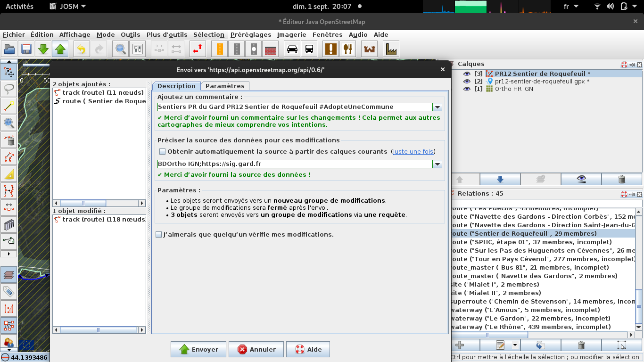The width and height of the screenshot is (644, 362).
Task: Toggle visibility of Ortho HR IGN layer
Action: [x=467, y=89]
